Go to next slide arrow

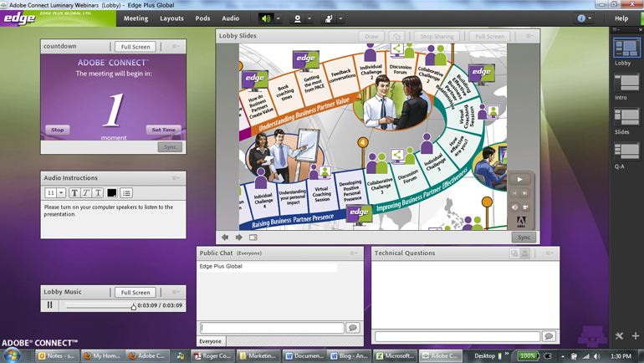click(x=238, y=238)
